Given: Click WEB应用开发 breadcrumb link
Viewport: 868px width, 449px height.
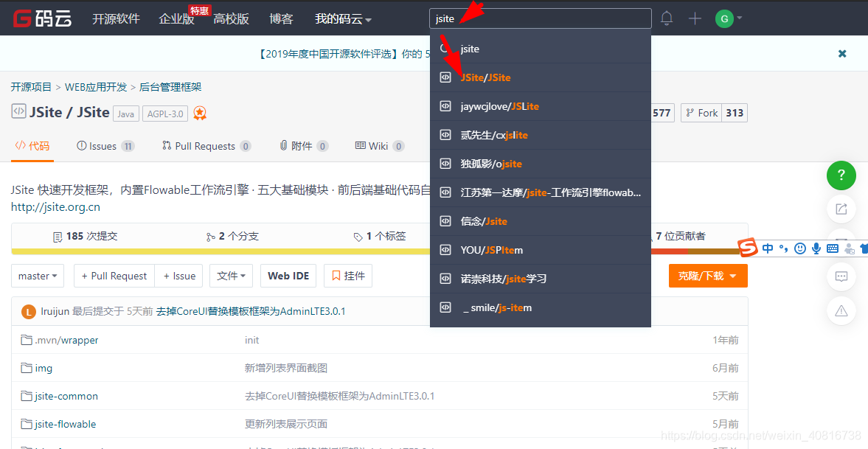Looking at the screenshot, I should pyautogui.click(x=96, y=87).
